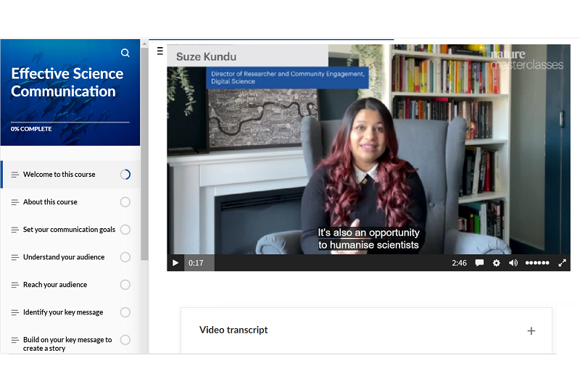
Task: Click progress circle for Build on your key message
Action: tap(125, 340)
